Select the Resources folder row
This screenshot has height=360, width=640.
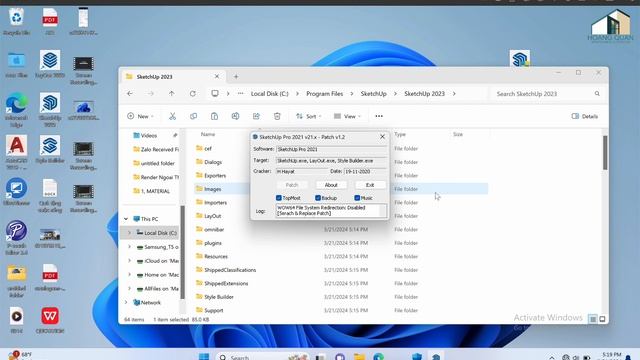(x=341, y=256)
